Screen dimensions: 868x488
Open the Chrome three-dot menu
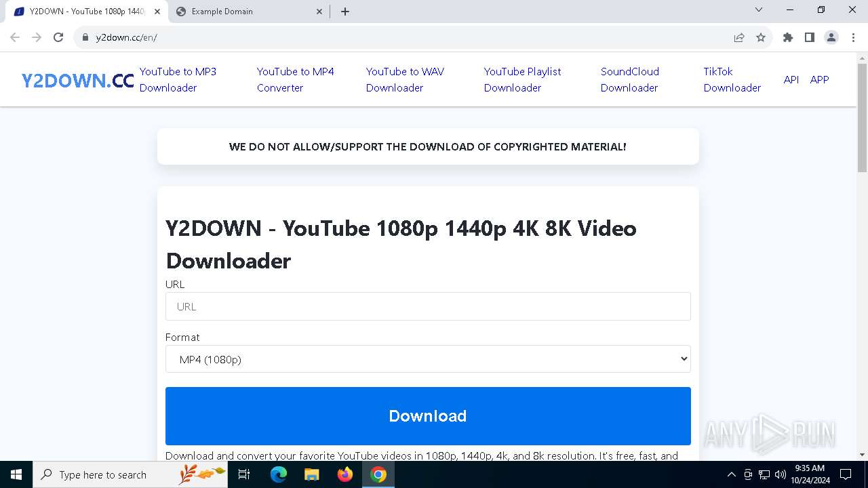tap(853, 37)
